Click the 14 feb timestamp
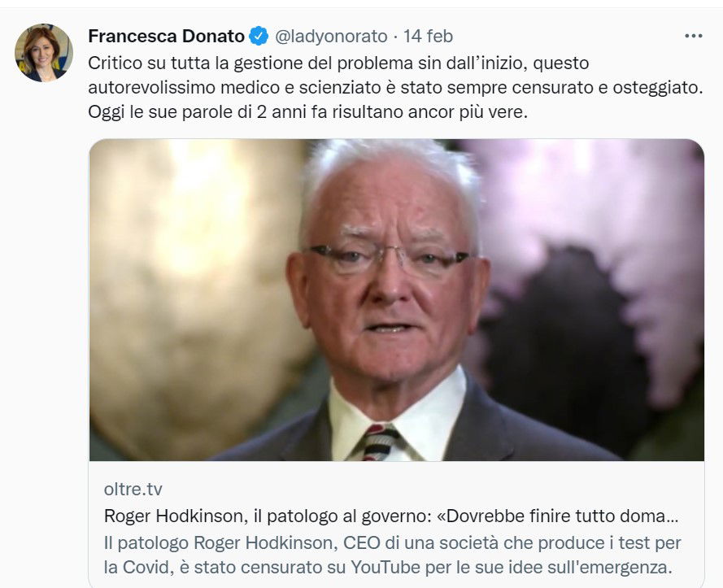 (x=428, y=37)
